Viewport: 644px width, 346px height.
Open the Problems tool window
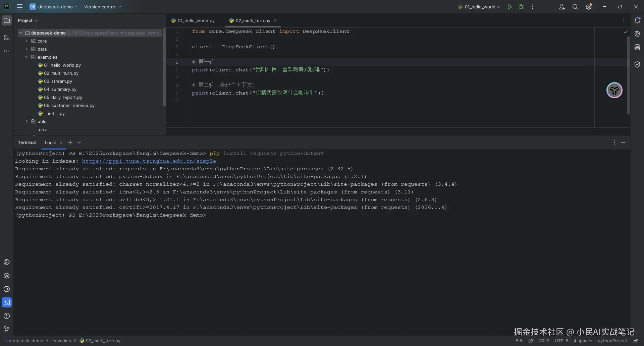tap(7, 316)
